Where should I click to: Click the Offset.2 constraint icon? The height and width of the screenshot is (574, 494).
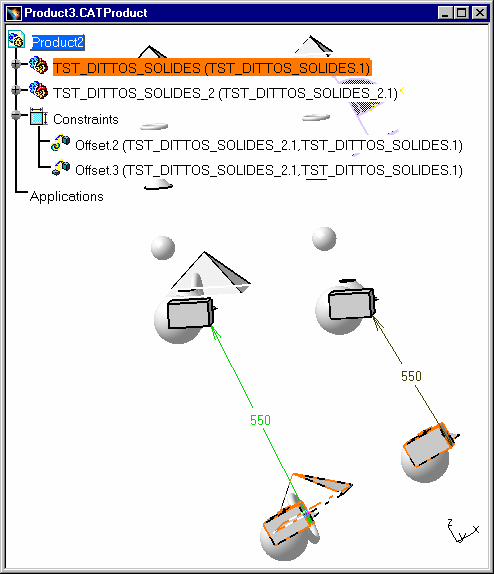60,143
